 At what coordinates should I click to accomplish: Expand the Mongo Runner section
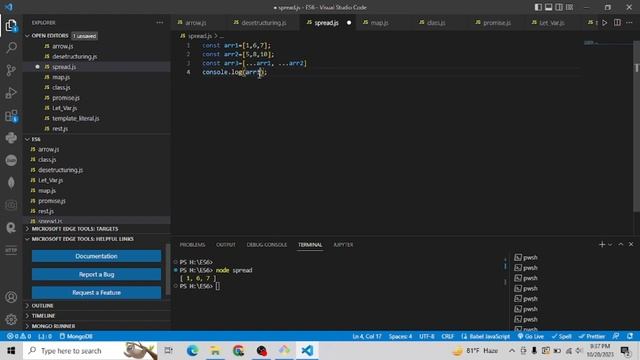click(x=97, y=326)
